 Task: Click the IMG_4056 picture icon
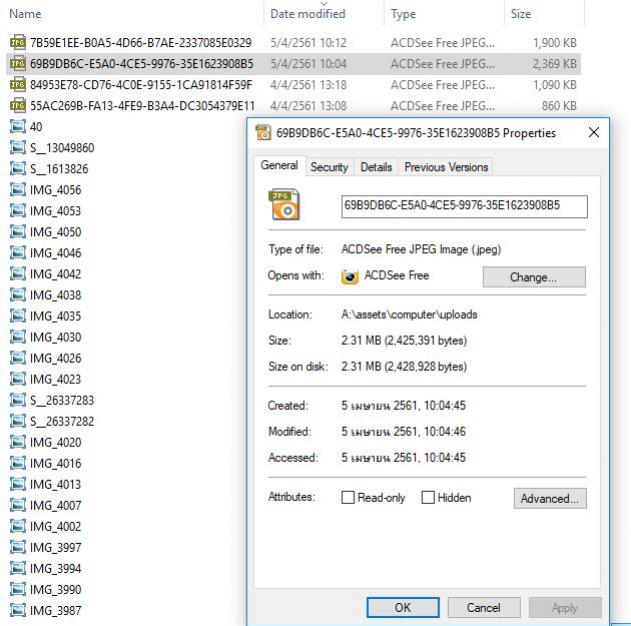tap(18, 190)
